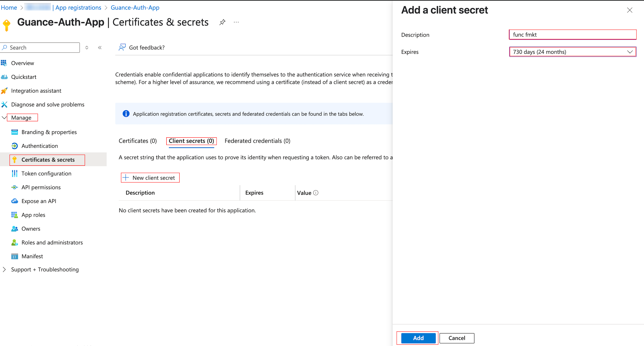Switch to Federated credentials (0) tab
644x346 pixels.
pos(257,141)
